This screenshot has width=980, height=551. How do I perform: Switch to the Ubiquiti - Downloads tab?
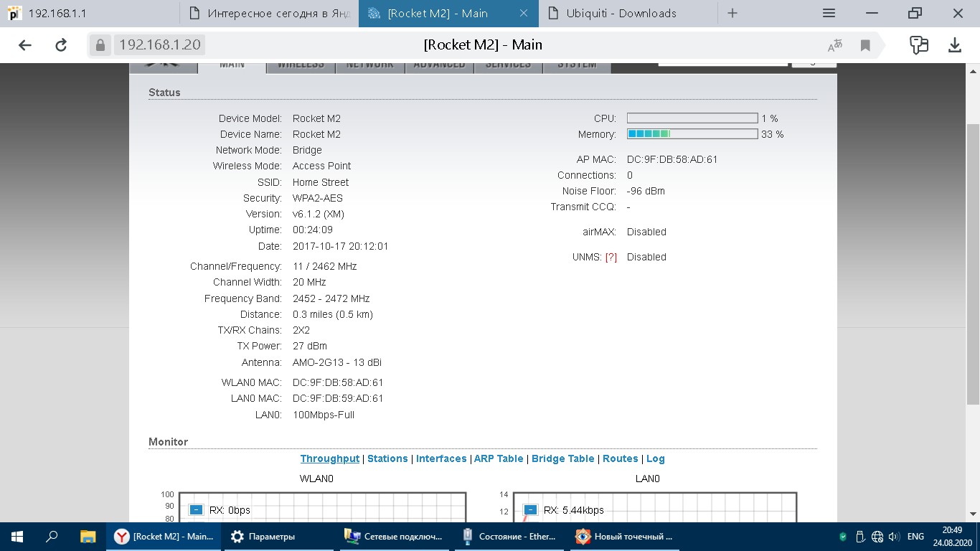pyautogui.click(x=628, y=13)
